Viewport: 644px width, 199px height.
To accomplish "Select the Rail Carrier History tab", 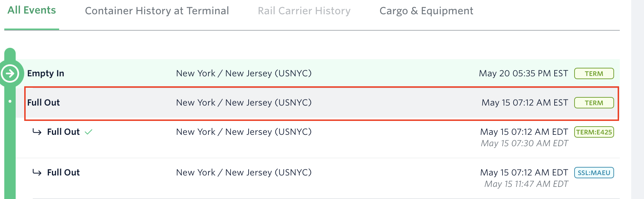I will tap(304, 11).
